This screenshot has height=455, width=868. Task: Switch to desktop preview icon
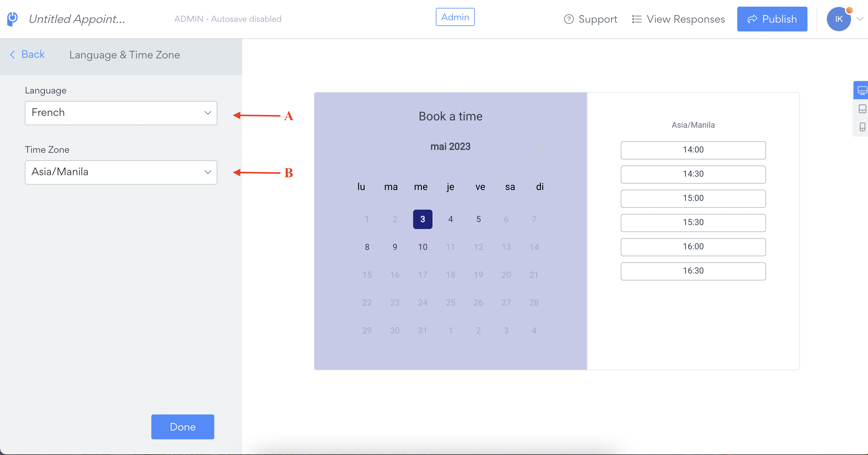click(862, 90)
